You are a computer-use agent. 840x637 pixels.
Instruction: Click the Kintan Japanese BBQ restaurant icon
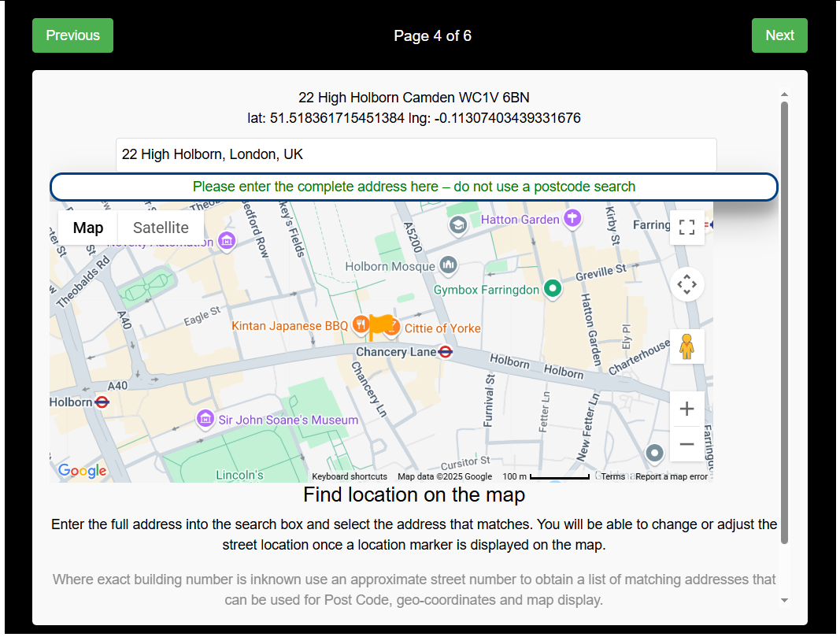pos(360,325)
